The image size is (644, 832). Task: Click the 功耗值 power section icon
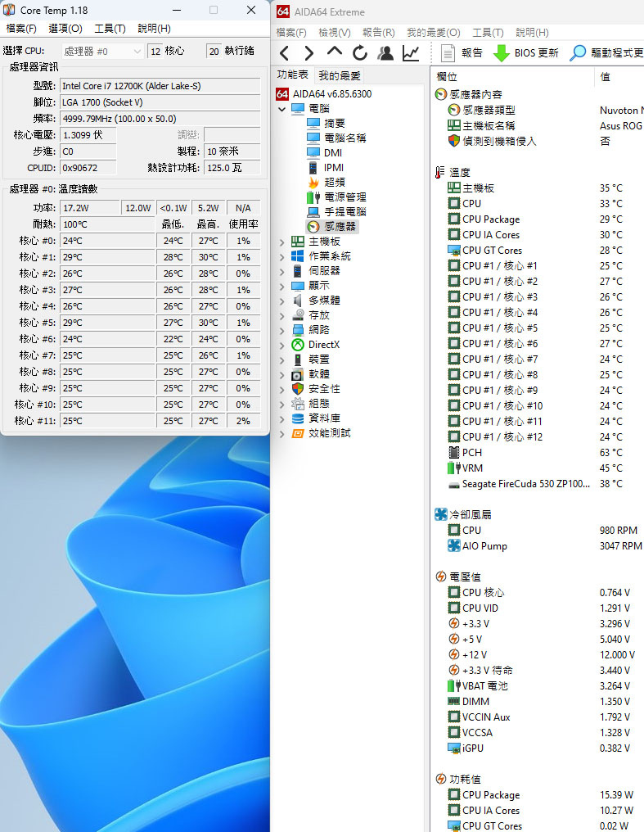(x=440, y=779)
